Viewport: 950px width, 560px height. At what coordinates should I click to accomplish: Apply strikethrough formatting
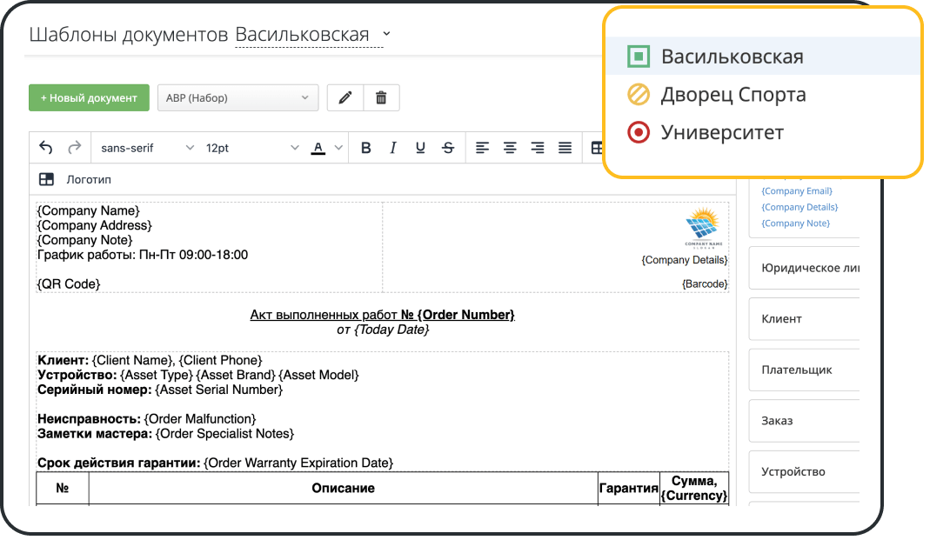click(447, 147)
